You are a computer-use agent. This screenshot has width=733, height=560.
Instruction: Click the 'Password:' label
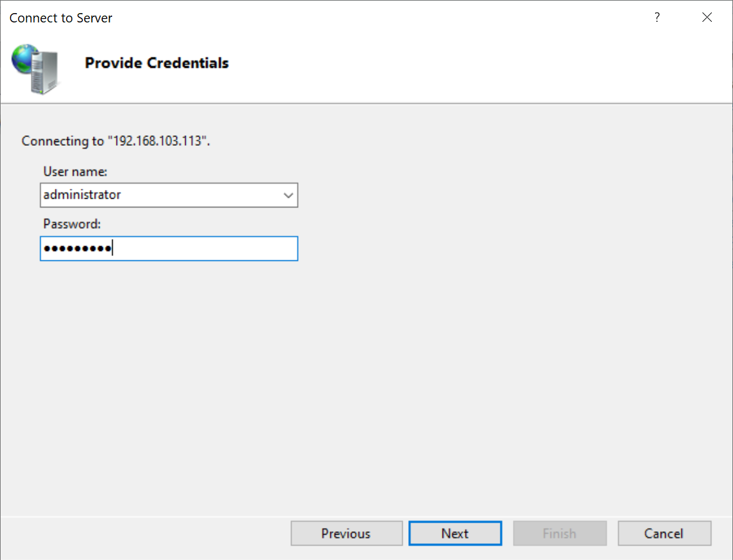click(72, 224)
